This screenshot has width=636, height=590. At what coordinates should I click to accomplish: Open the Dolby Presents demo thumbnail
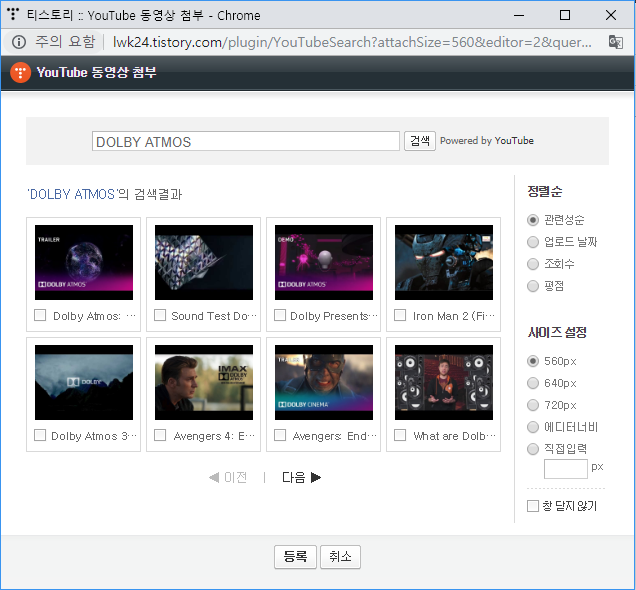tap(324, 262)
